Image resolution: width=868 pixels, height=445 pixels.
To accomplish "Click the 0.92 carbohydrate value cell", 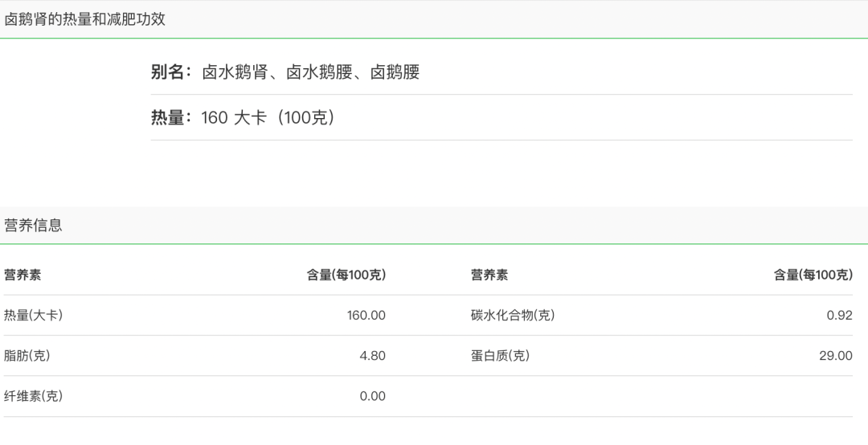I will tap(839, 316).
